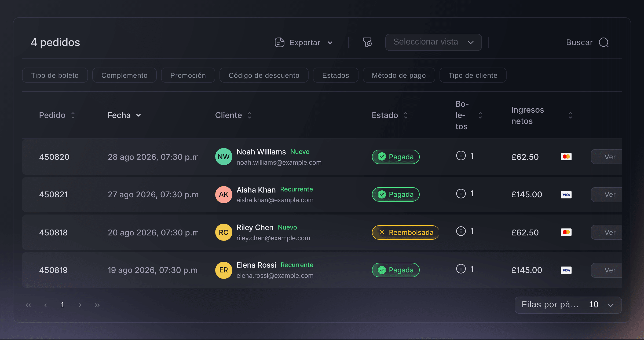The image size is (644, 340).
Task: Click Ver button for order 450818
Action: (607, 232)
